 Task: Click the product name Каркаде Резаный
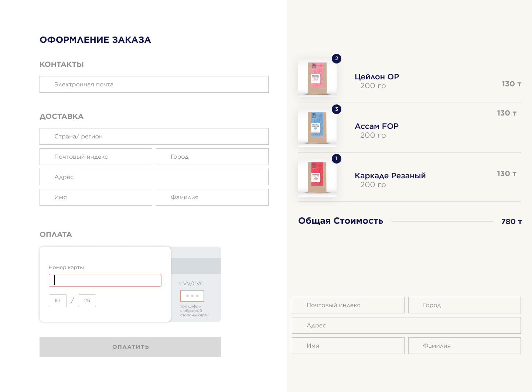pos(390,176)
